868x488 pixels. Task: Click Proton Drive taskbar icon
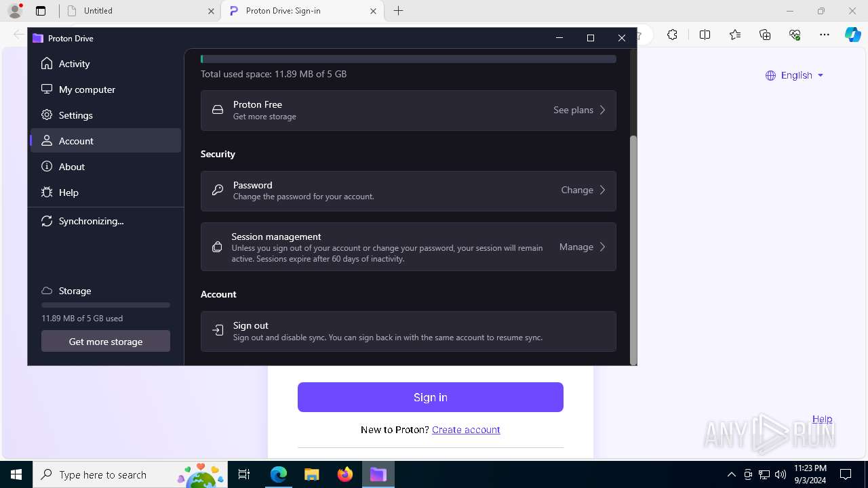point(378,474)
